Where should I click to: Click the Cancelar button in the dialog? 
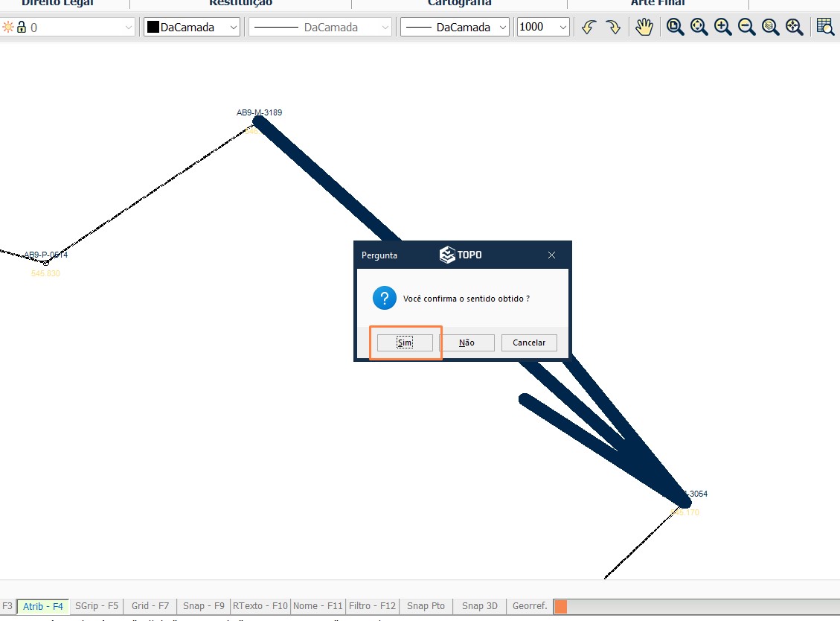pyautogui.click(x=528, y=343)
